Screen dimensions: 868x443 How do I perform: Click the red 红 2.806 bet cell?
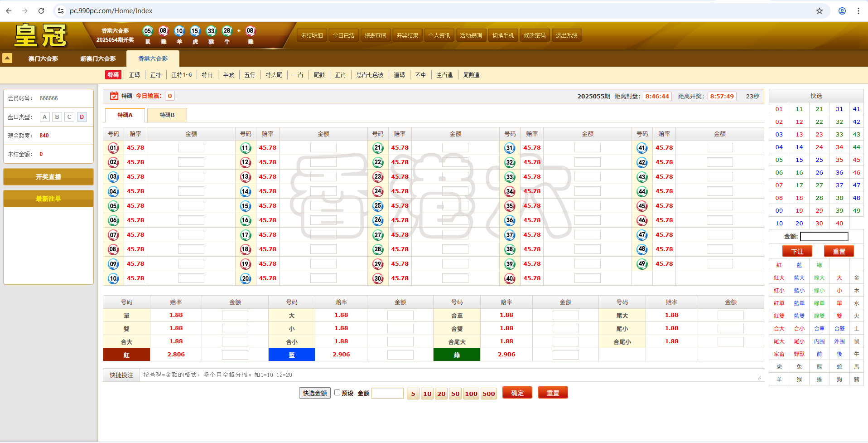click(x=127, y=355)
